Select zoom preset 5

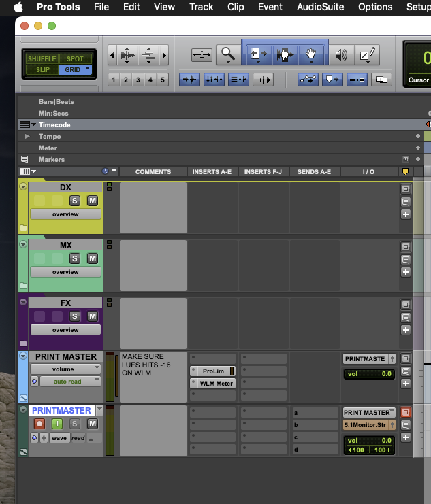tap(163, 80)
